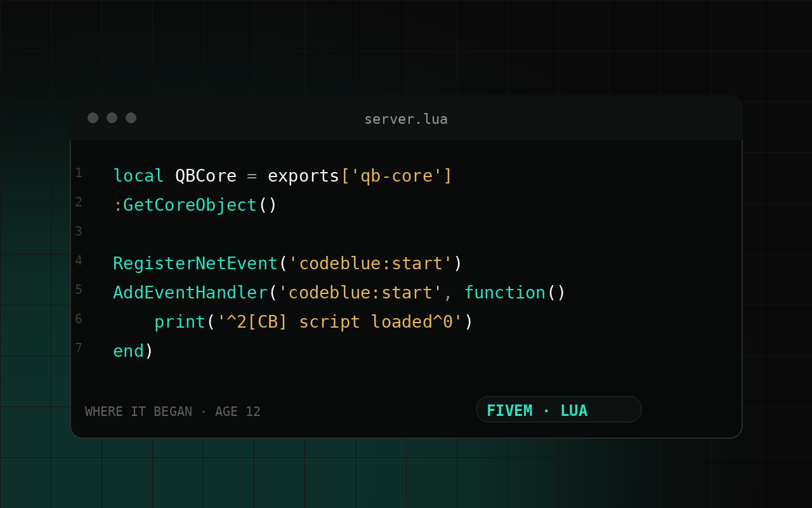Click line number 4 in the gutter
Viewport: 812px width, 508px height.
pyautogui.click(x=79, y=260)
